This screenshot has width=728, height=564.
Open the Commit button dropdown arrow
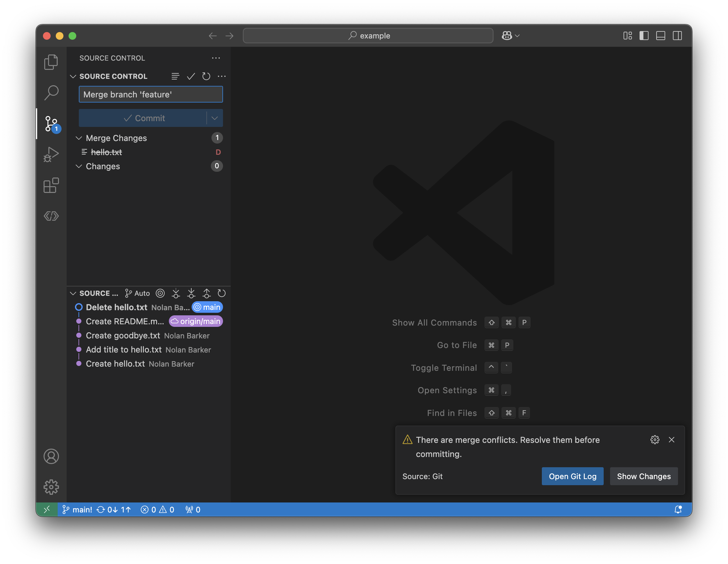[x=215, y=118]
